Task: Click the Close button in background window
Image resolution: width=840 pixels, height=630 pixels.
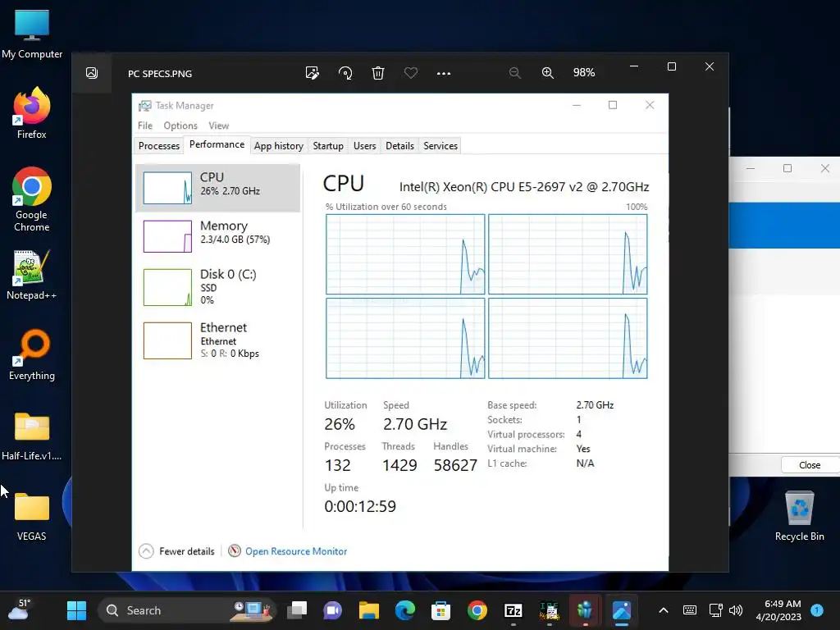Action: click(x=810, y=465)
